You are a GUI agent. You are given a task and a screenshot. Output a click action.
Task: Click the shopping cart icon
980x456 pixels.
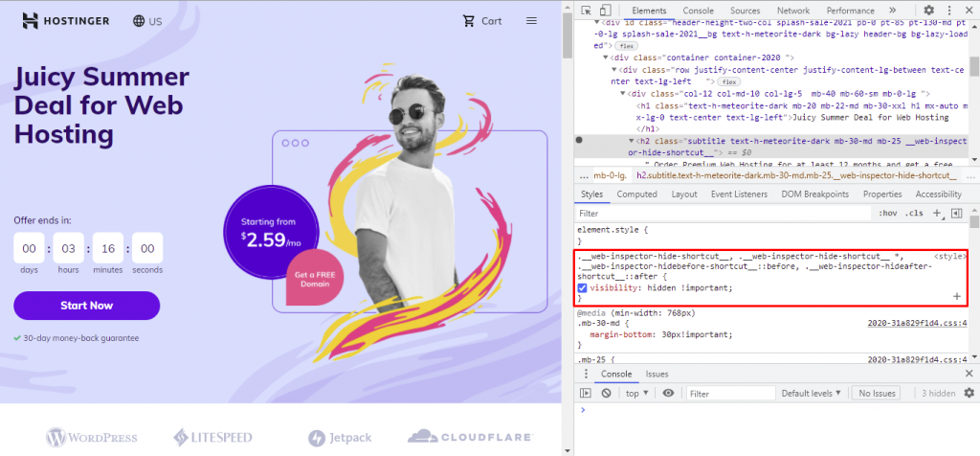click(469, 21)
